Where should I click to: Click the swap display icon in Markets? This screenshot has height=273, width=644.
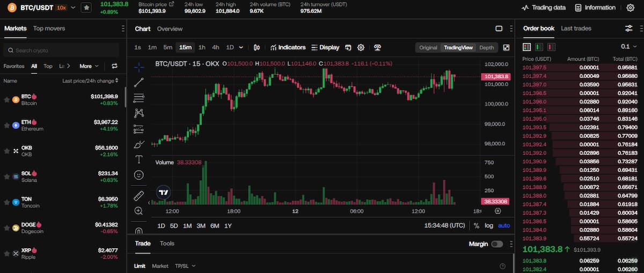(x=114, y=66)
